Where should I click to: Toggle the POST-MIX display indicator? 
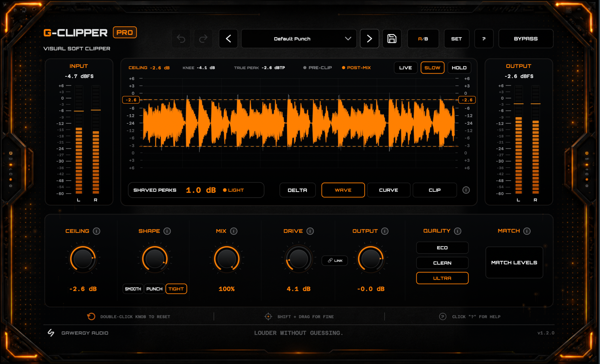coord(356,68)
